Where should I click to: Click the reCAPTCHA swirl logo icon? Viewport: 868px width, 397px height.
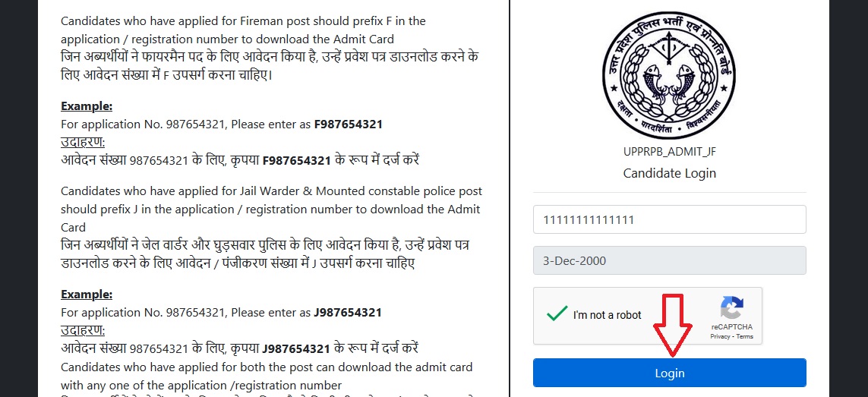732,308
